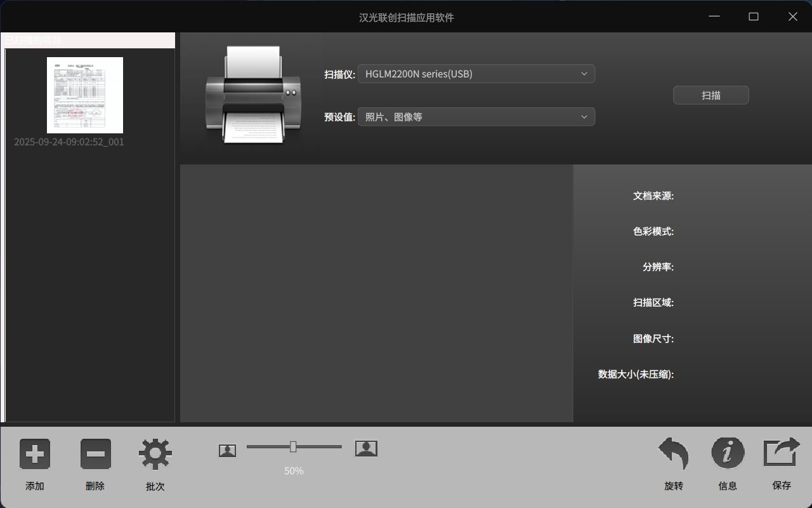This screenshot has width=812, height=508.
Task: Click the 旋转 rotate arrow icon
Action: (x=674, y=454)
